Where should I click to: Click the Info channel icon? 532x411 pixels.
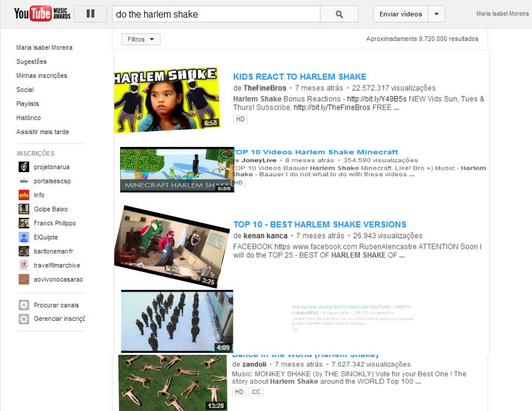[24, 195]
